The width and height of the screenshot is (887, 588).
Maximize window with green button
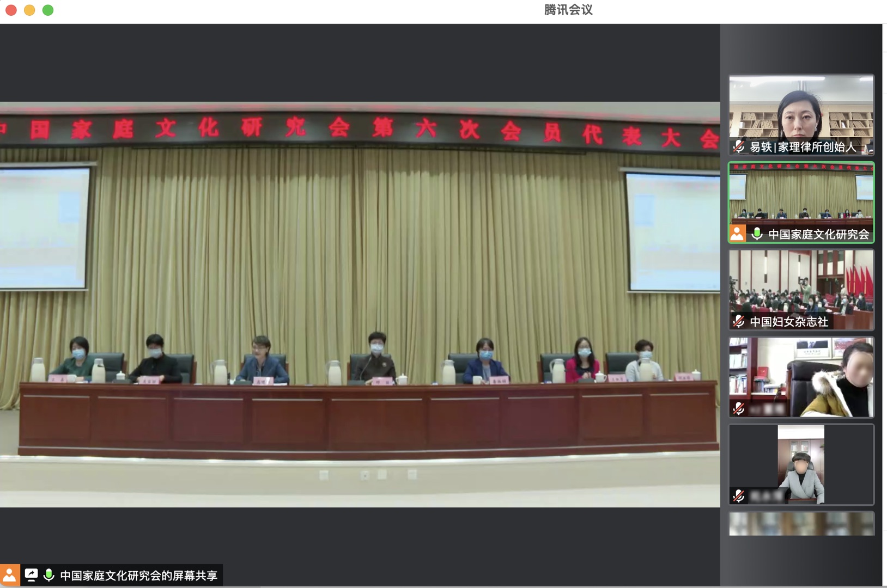point(48,10)
